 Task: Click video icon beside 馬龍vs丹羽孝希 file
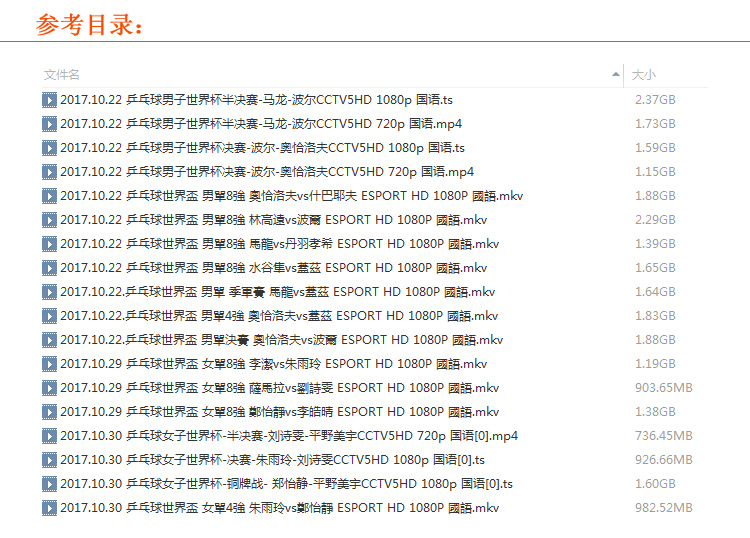[49, 244]
